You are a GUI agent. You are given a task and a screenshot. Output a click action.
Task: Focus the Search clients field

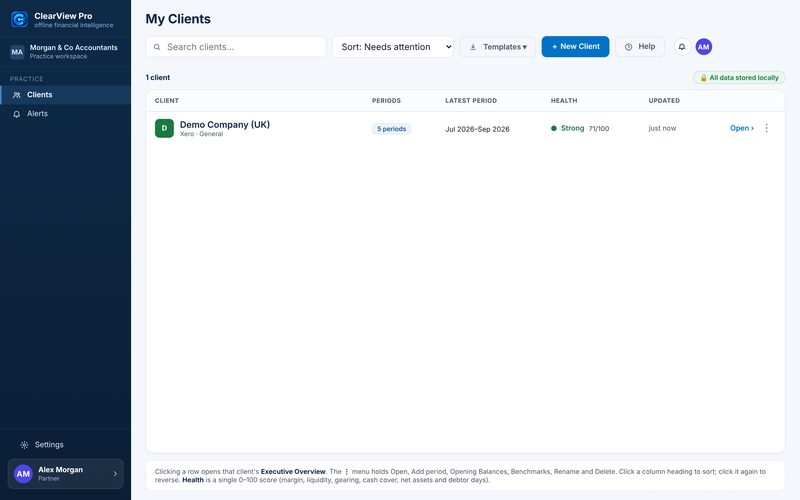pos(236,47)
